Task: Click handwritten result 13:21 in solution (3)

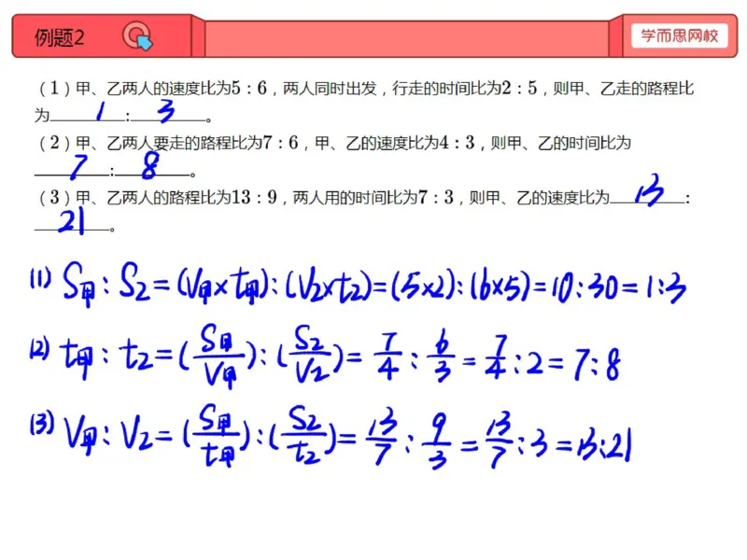Action: [605, 446]
